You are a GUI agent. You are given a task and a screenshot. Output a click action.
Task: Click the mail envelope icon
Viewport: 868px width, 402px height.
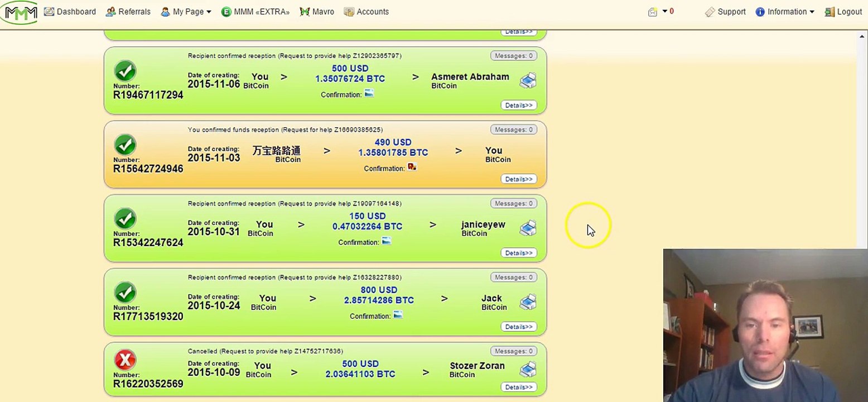pos(653,12)
